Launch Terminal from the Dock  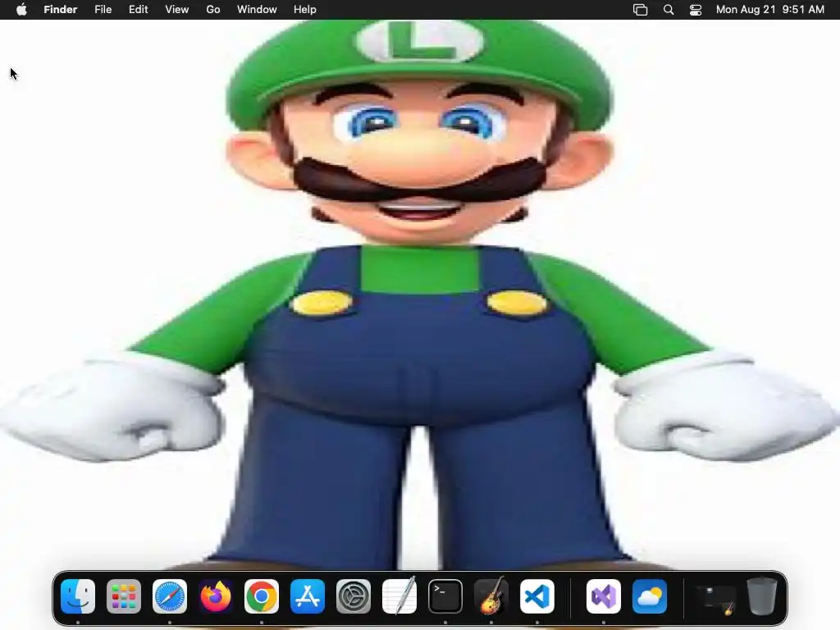445,596
